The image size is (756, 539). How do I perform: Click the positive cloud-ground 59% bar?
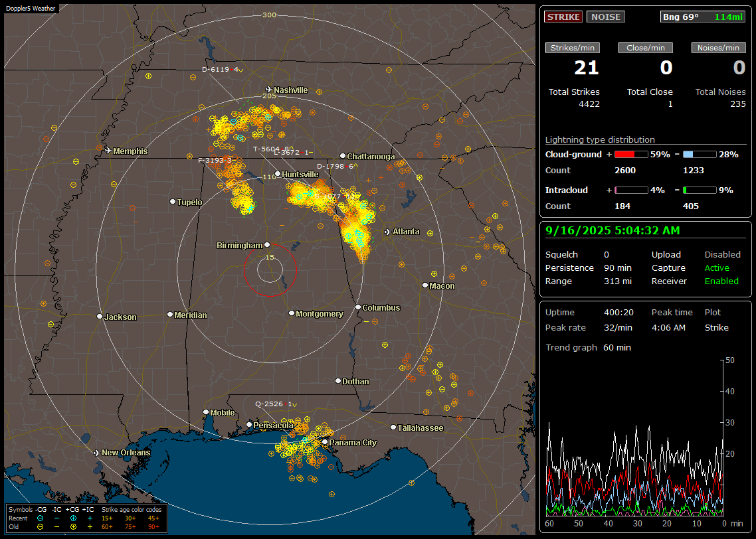(631, 155)
